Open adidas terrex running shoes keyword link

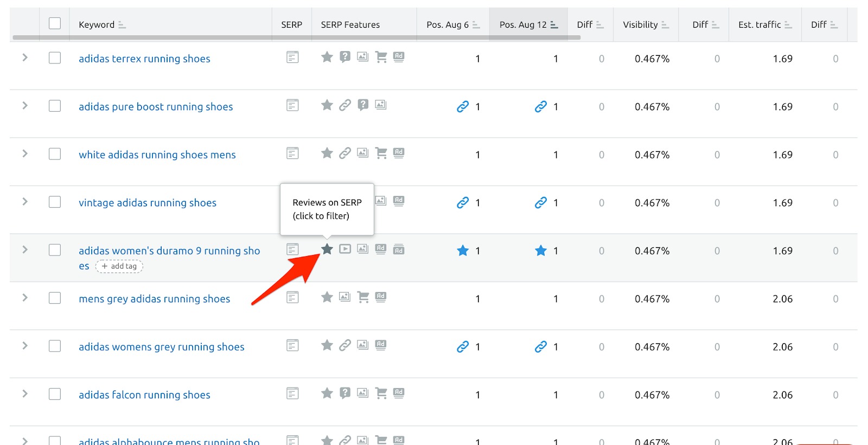click(x=144, y=59)
